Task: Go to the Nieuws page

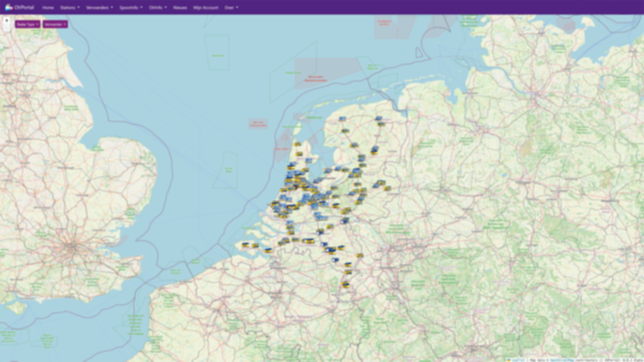Action: click(x=180, y=7)
